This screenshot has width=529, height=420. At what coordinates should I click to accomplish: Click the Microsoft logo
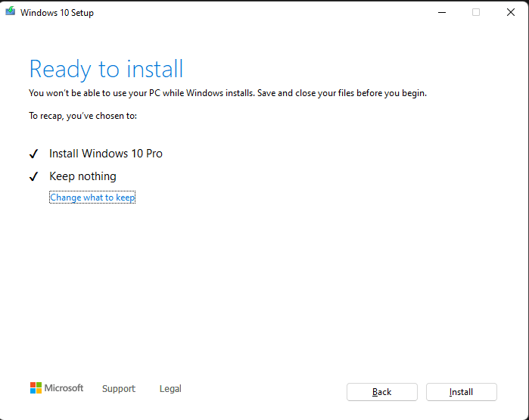57,388
